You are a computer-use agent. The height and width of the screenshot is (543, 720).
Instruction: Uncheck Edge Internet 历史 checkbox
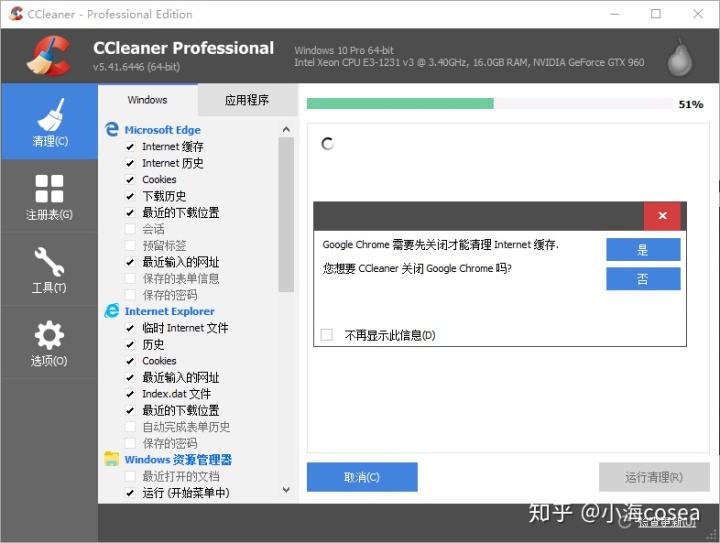[130, 163]
